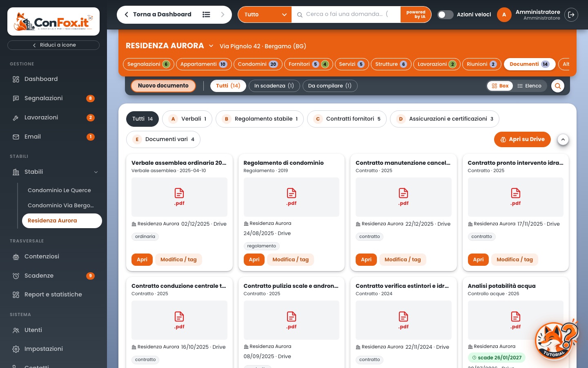Viewport: 588px width, 368px height.
Task: Click the logout icon next to Amministratore
Action: [571, 15]
